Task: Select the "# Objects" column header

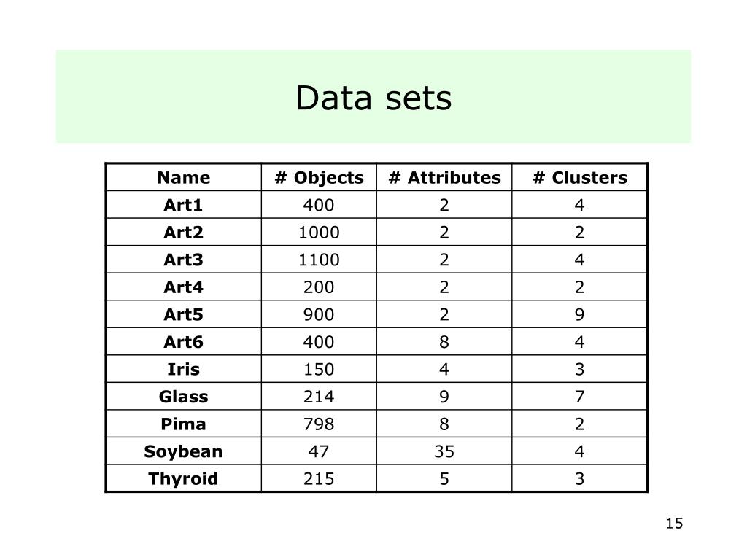Action: coord(319,178)
